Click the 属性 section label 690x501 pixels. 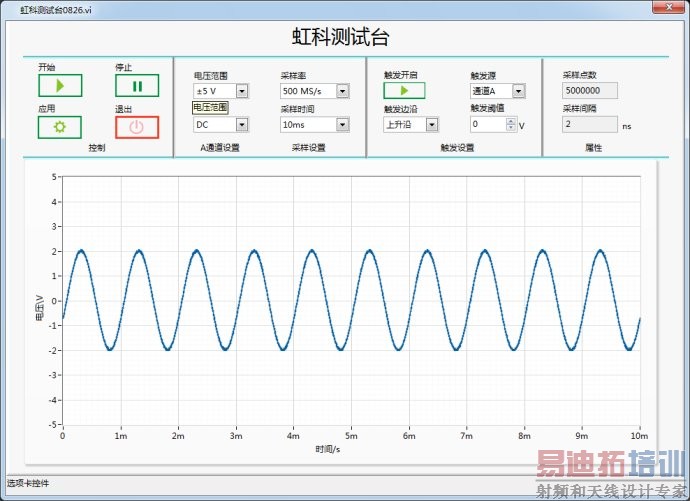[594, 148]
